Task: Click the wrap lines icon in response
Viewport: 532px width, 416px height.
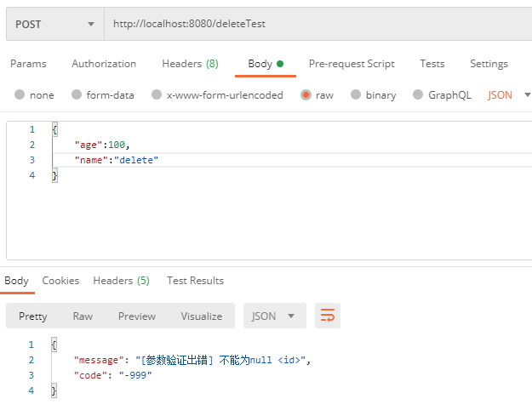Action: click(328, 316)
